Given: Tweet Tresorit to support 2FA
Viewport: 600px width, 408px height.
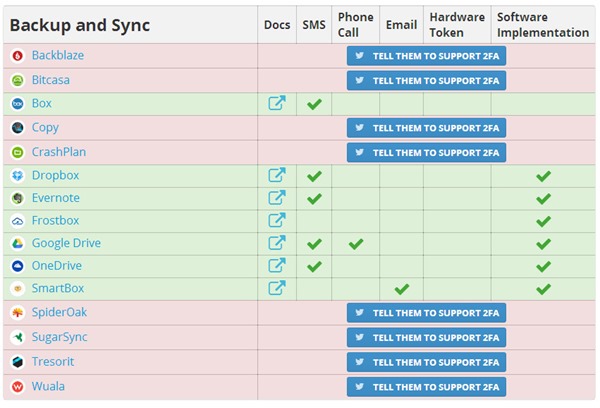Looking at the screenshot, I should 426,361.
